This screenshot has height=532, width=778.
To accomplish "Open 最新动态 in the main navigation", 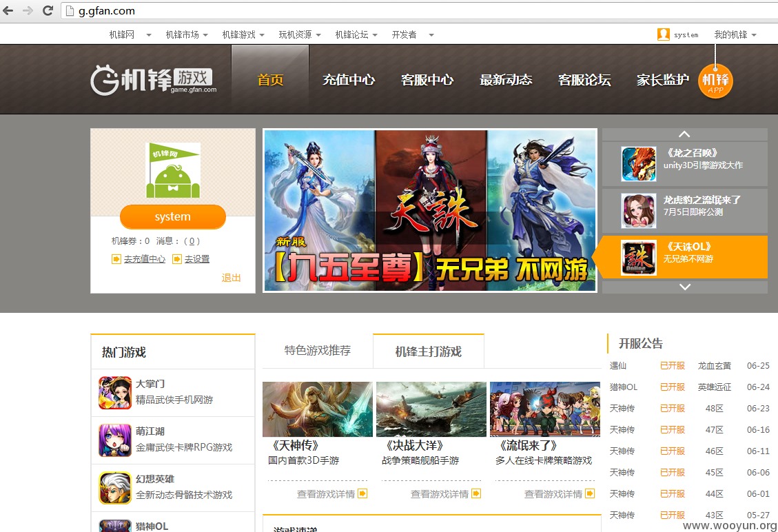I will [506, 80].
